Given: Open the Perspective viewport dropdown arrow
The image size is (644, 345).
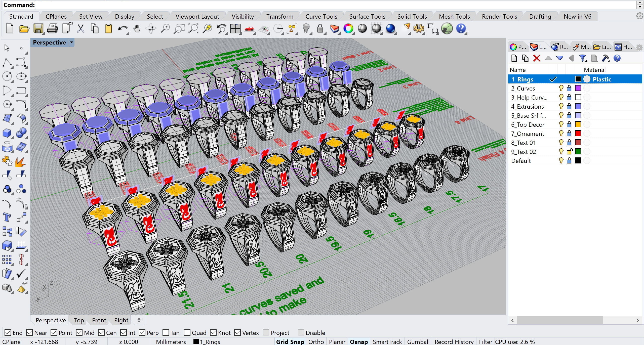Looking at the screenshot, I should (x=71, y=42).
